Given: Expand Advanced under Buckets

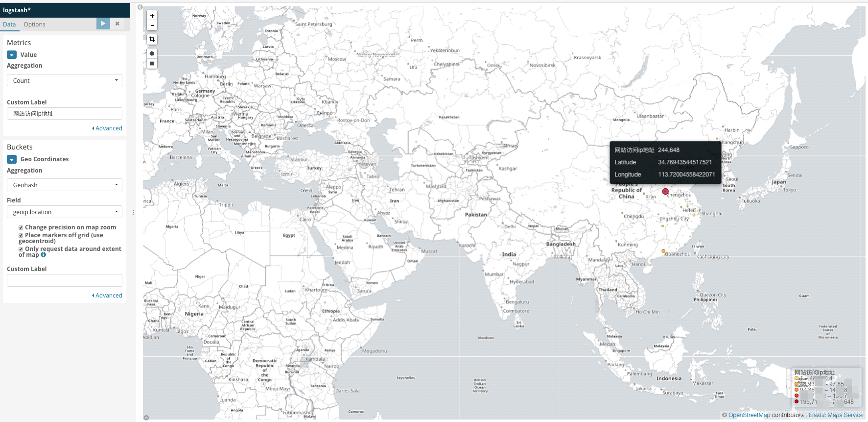Looking at the screenshot, I should coord(107,296).
